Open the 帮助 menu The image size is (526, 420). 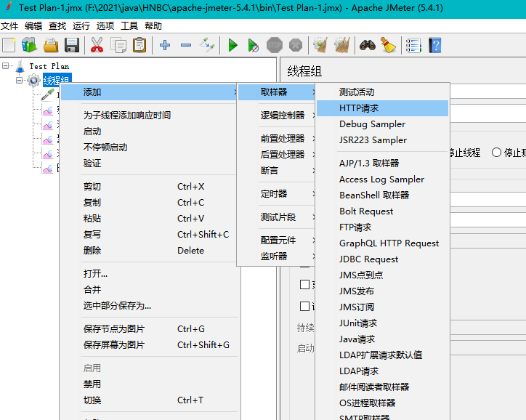click(x=153, y=26)
